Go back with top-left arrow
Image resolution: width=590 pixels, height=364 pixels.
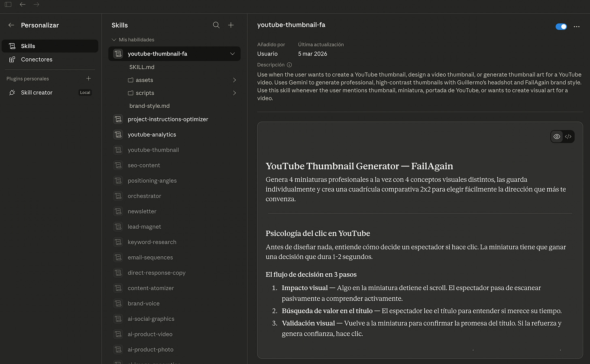[23, 4]
